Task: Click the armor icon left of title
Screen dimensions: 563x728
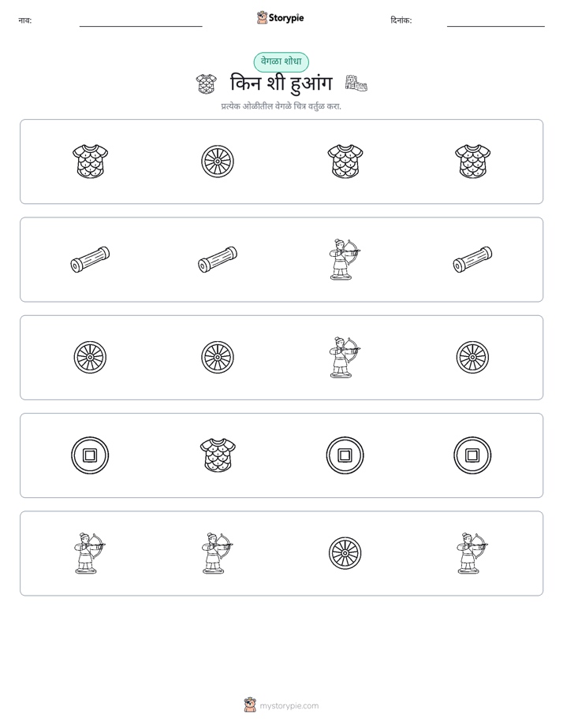Action: [x=207, y=84]
